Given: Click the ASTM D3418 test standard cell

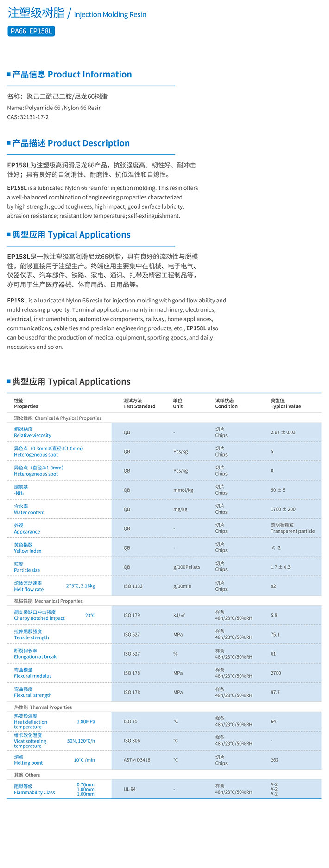Looking at the screenshot, I should point(137,760).
